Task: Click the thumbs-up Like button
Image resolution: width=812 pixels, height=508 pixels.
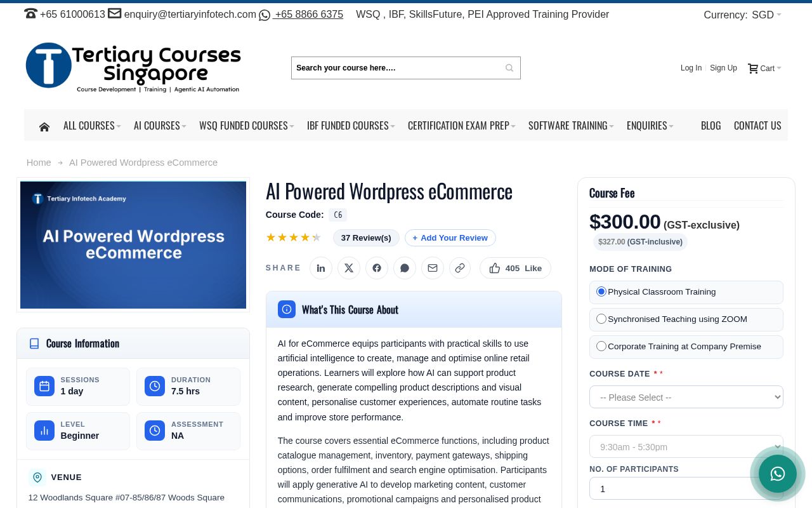Action: coord(515,268)
